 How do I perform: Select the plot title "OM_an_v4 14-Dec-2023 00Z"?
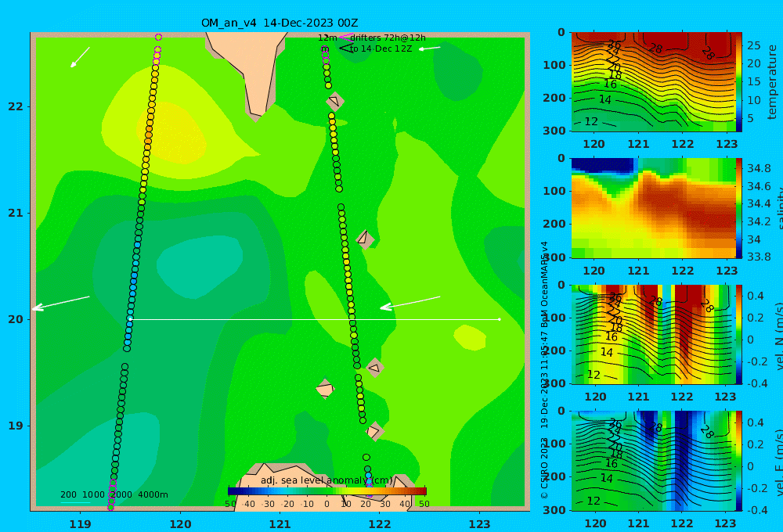pos(280,23)
